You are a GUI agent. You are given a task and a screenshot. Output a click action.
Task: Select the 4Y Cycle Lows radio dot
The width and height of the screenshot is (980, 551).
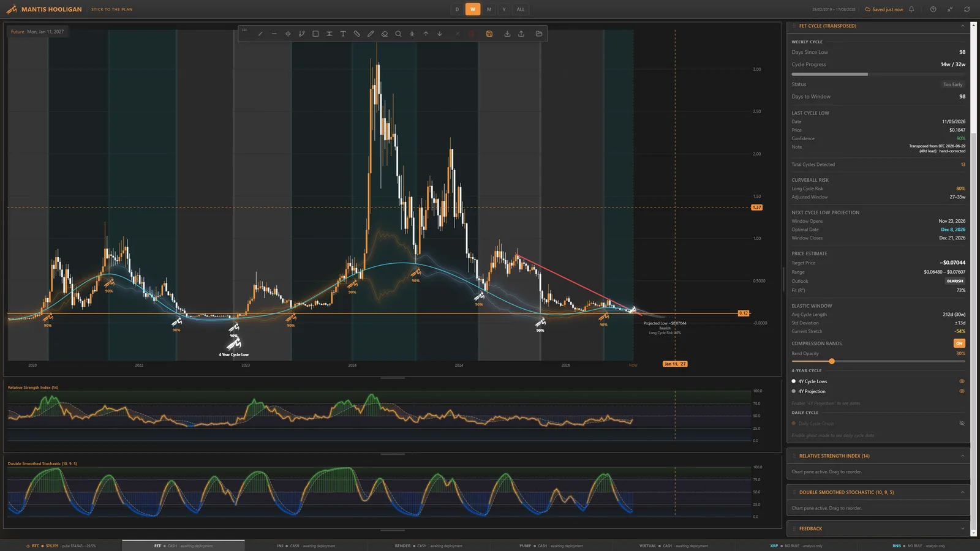[x=794, y=381]
